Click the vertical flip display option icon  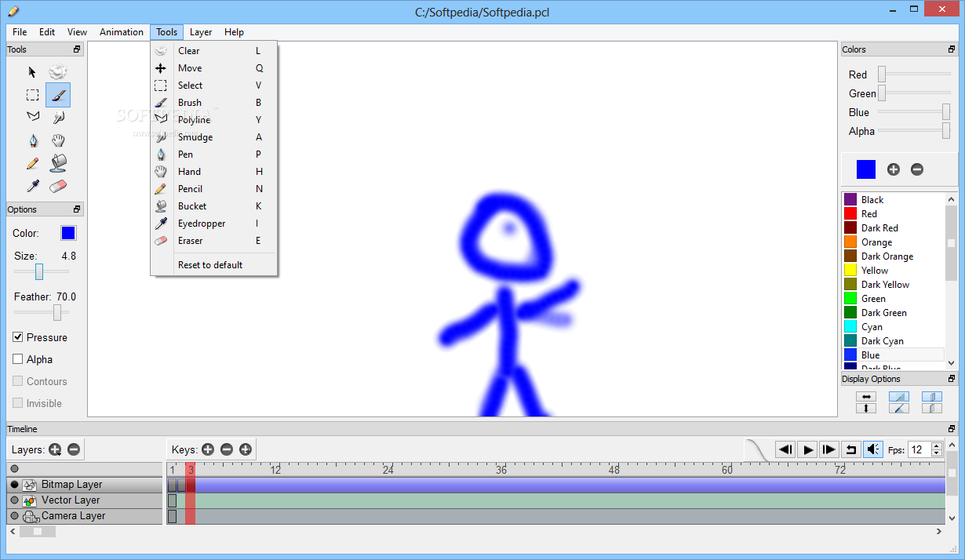[866, 408]
